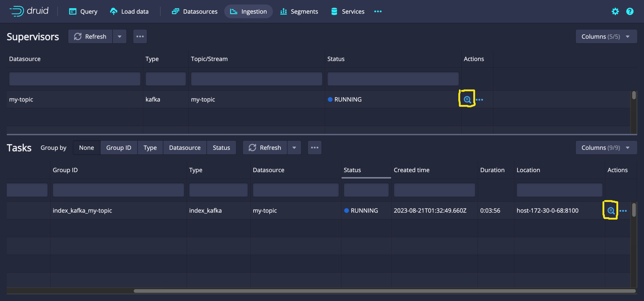Click Supervisors Datasource filter field
Image resolution: width=644 pixels, height=301 pixels.
tap(75, 79)
